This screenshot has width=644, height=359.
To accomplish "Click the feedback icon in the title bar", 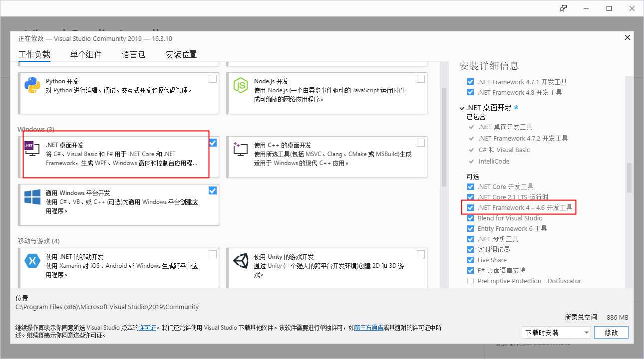I will point(563,8).
